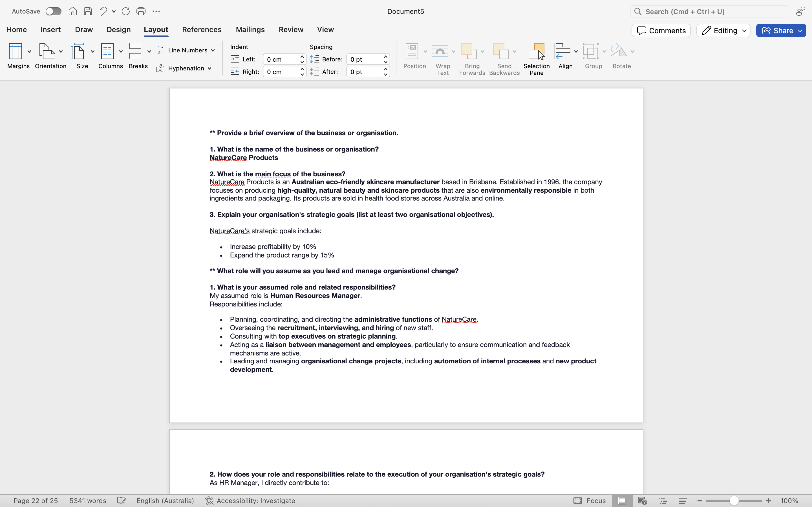Click the Undo arrow icon
The height and width of the screenshot is (507, 812).
point(103,11)
